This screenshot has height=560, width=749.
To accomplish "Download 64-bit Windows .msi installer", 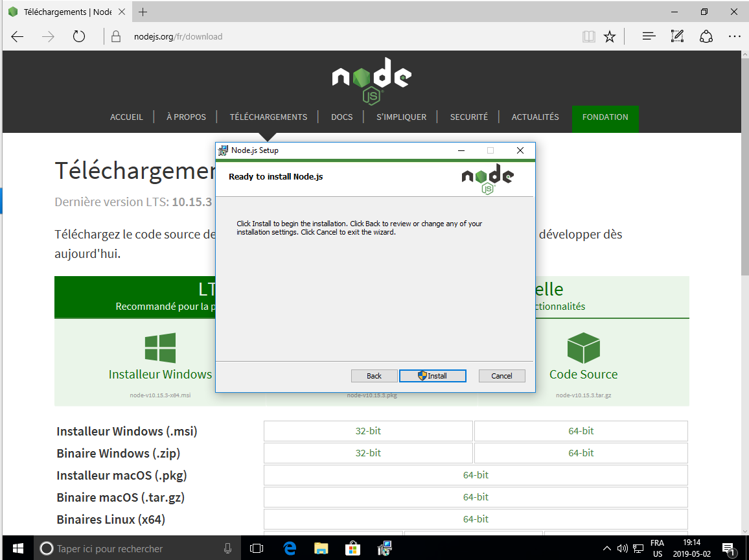I will [581, 431].
